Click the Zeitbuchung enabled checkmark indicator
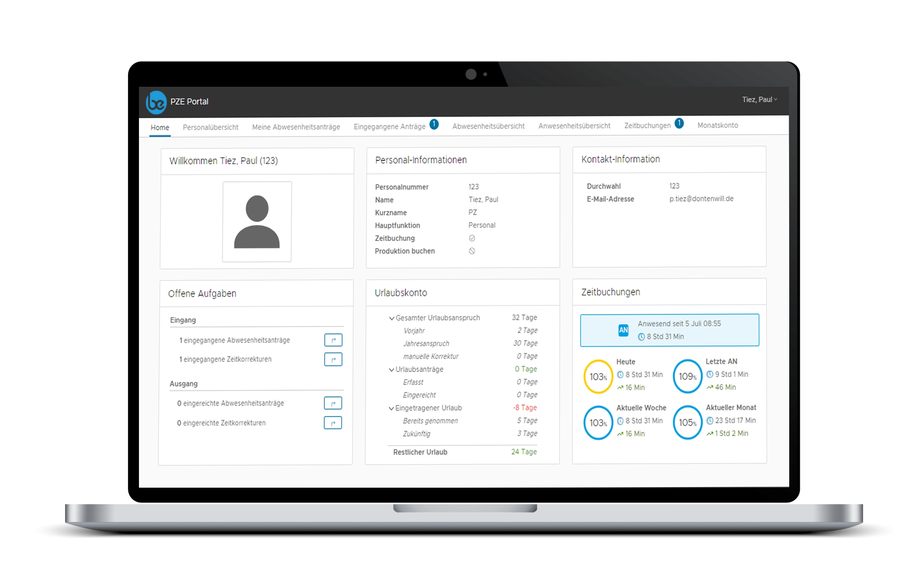The image size is (919, 588). 472,238
